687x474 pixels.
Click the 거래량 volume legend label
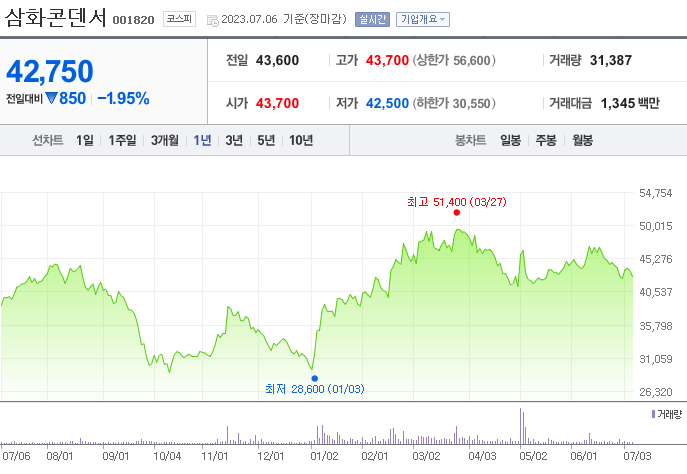point(667,414)
